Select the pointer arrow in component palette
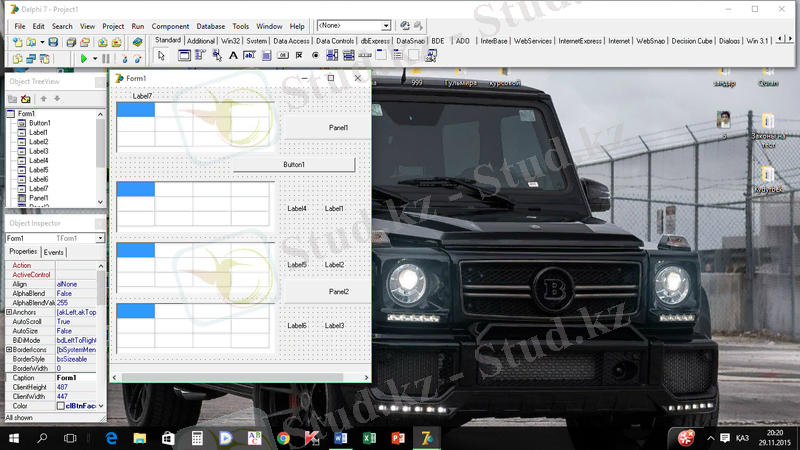800x450 pixels. pos(162,56)
